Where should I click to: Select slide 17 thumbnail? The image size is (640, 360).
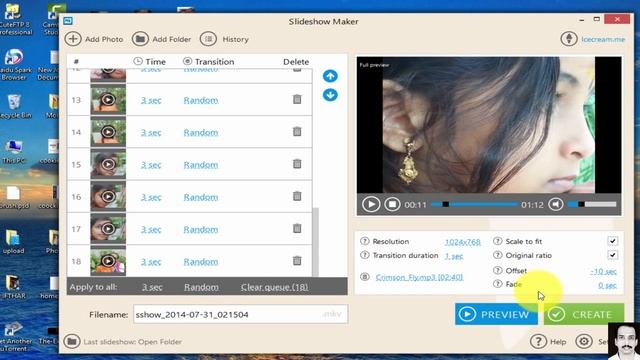(108, 229)
